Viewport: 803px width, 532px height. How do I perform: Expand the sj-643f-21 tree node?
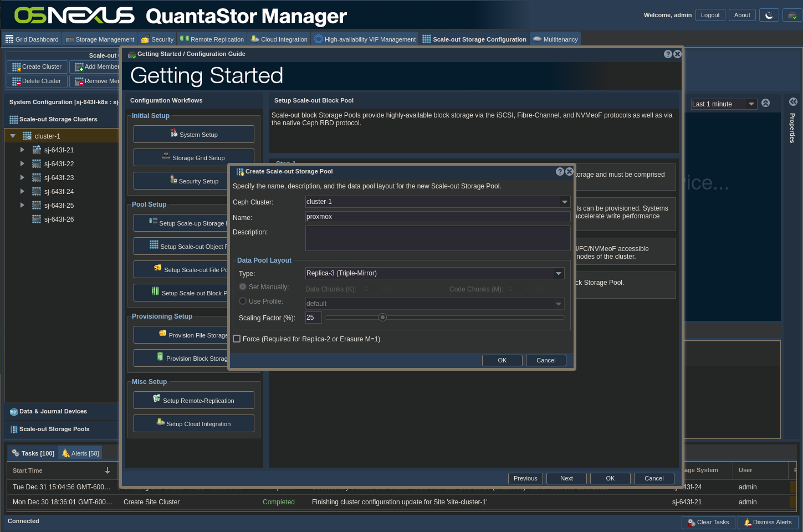click(x=22, y=150)
